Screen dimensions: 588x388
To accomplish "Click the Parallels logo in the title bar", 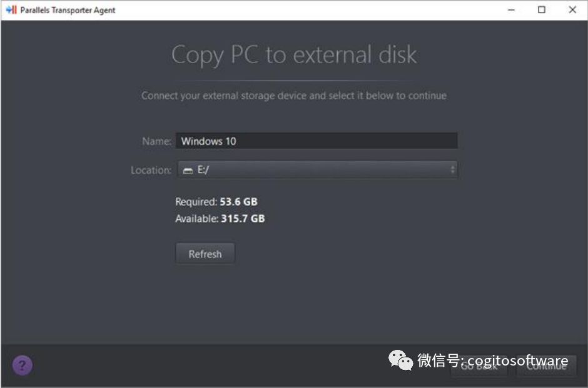I will coord(12,10).
